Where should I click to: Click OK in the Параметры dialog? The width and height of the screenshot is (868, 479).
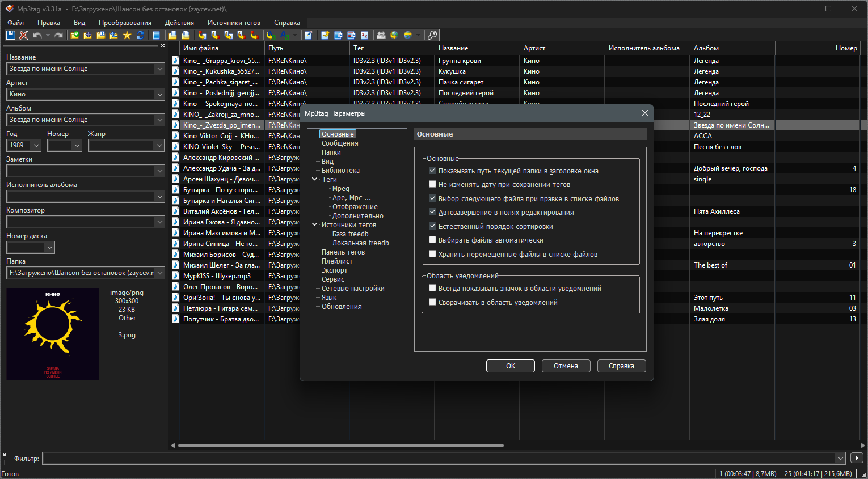(x=511, y=366)
